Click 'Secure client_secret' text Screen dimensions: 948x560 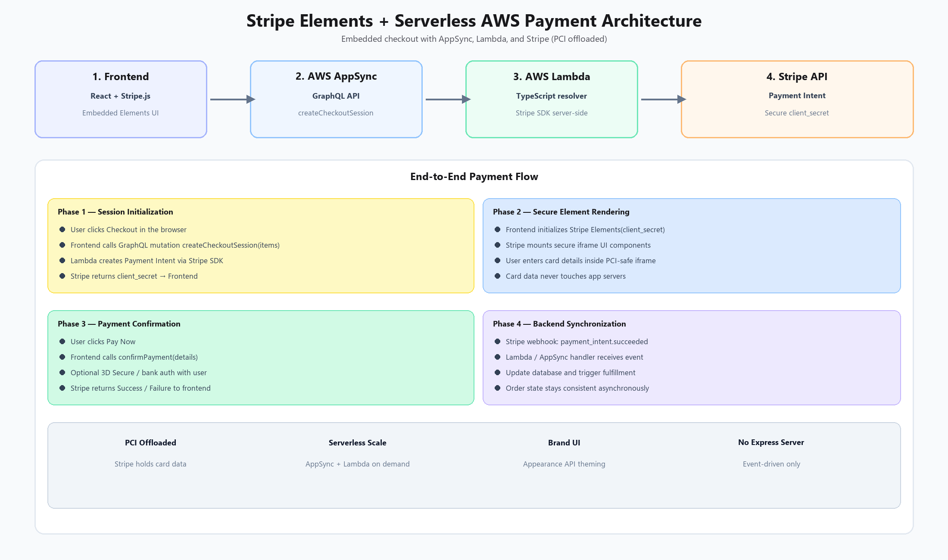(797, 113)
